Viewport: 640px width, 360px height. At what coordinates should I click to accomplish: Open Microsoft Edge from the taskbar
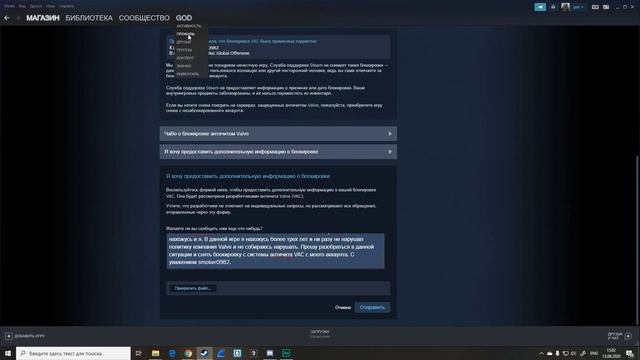tap(172, 353)
